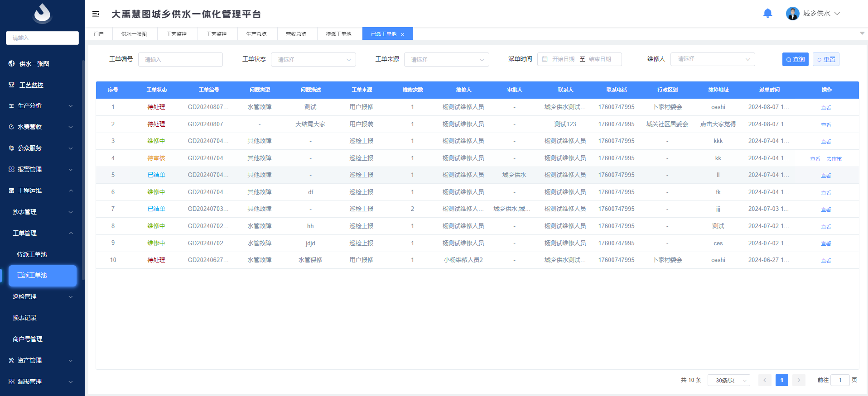This screenshot has height=396, width=868.
Task: Click the calendar icon in 派单时间
Action: click(x=545, y=59)
